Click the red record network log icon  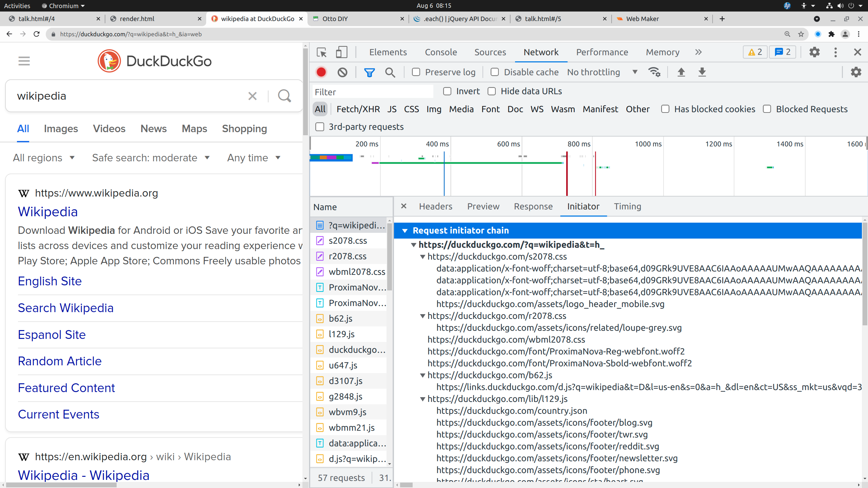[321, 72]
